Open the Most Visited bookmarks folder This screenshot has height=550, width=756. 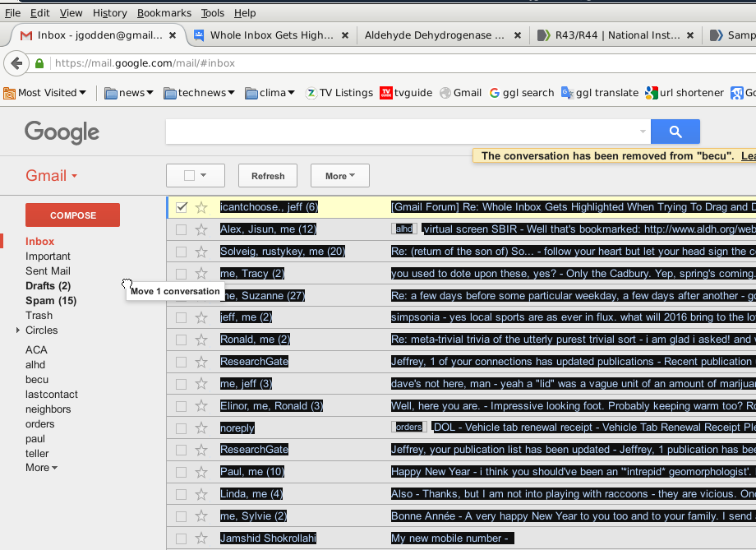pos(45,93)
